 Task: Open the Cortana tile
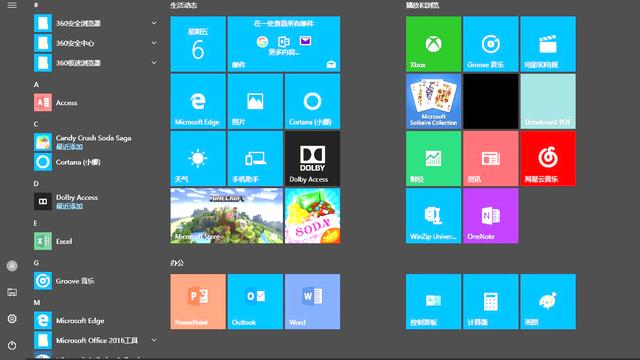coord(312,101)
